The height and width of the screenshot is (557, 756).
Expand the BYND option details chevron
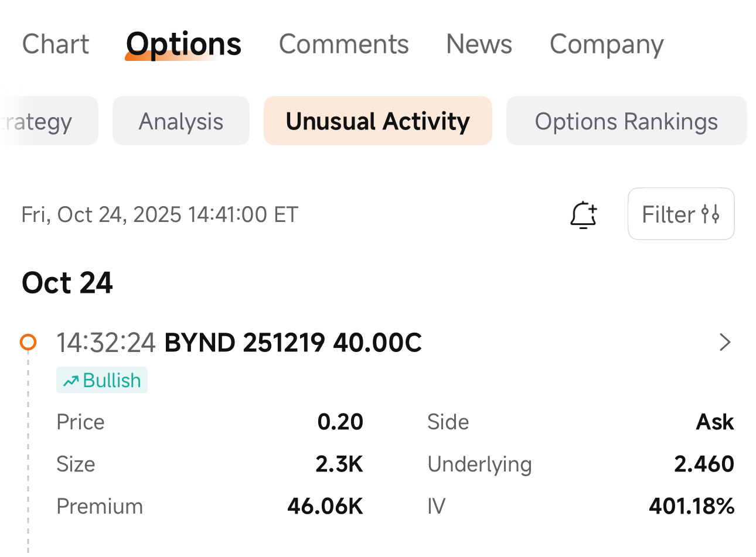725,342
